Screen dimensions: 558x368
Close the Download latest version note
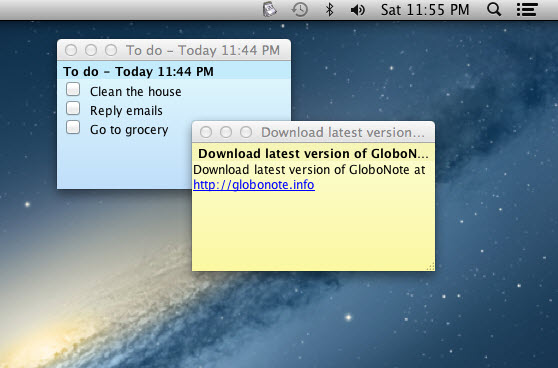click(x=206, y=132)
